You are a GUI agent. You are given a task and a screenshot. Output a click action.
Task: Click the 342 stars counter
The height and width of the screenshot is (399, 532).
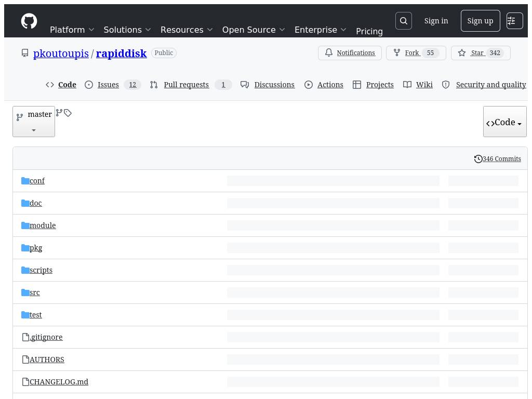tap(495, 53)
